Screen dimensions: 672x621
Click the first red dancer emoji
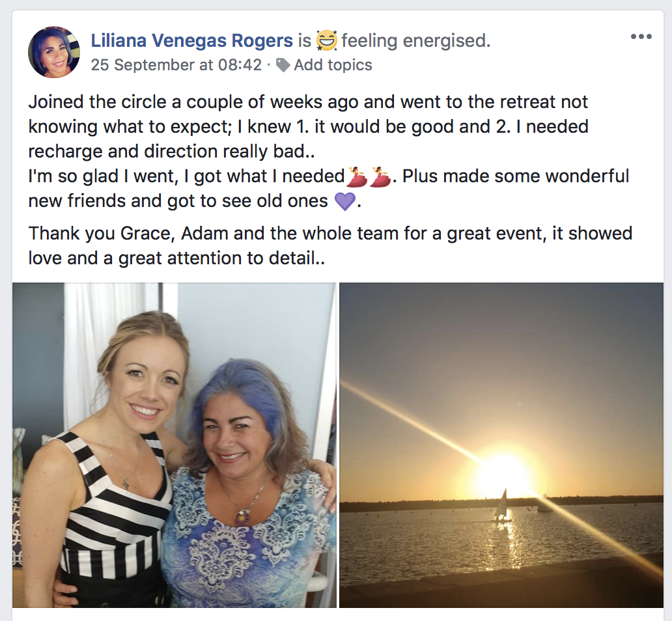[357, 176]
